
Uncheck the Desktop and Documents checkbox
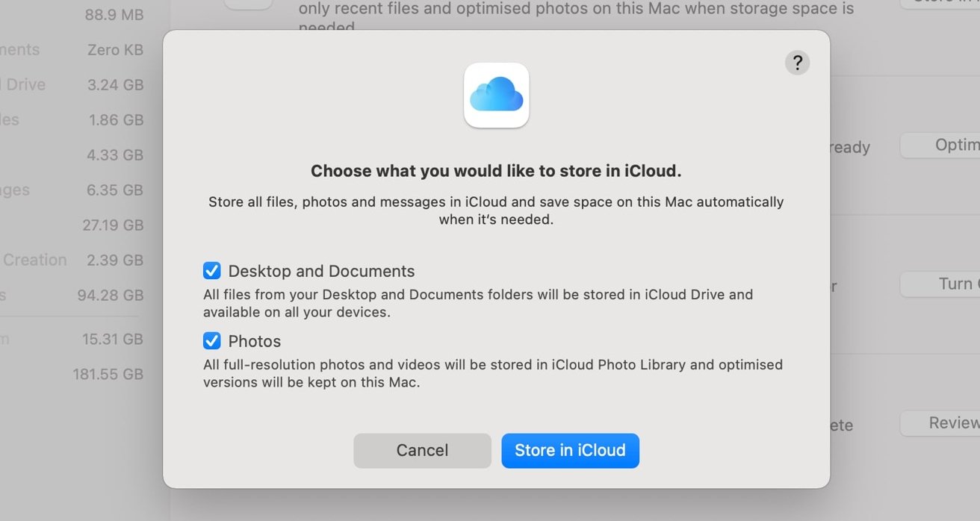[x=212, y=270]
